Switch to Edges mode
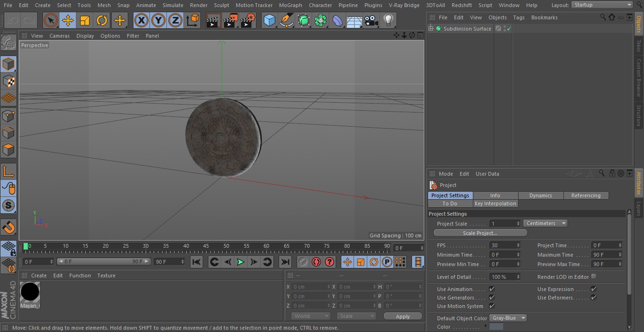This screenshot has width=644, height=332. pos(8,133)
